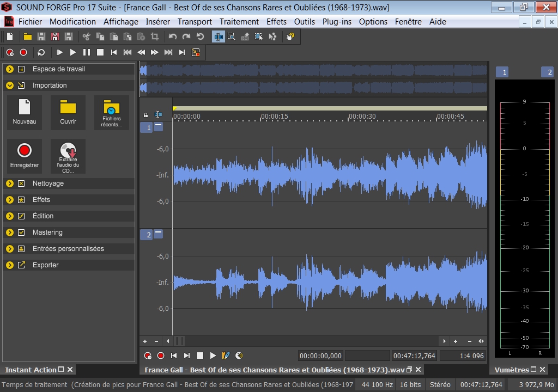
Task: Click the horizontal scrollbar below the waveform
Action: click(306, 341)
